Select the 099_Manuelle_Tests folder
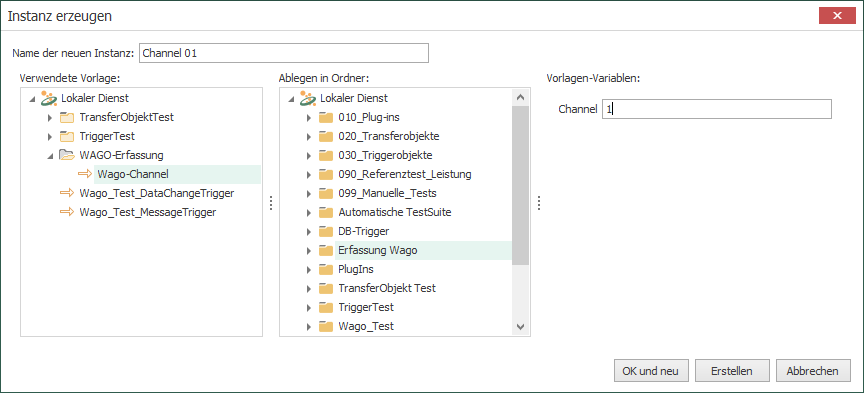 [x=387, y=193]
